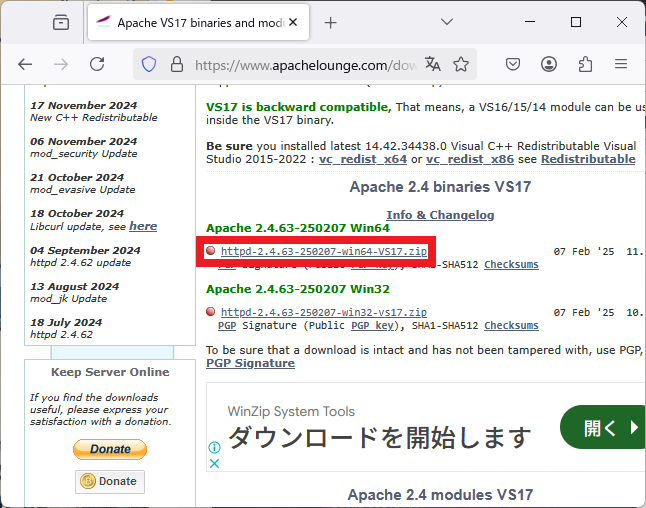This screenshot has height=508, width=646.
Task: Click 'Apache 2.4 binaries VS17' heading
Action: tap(440, 187)
